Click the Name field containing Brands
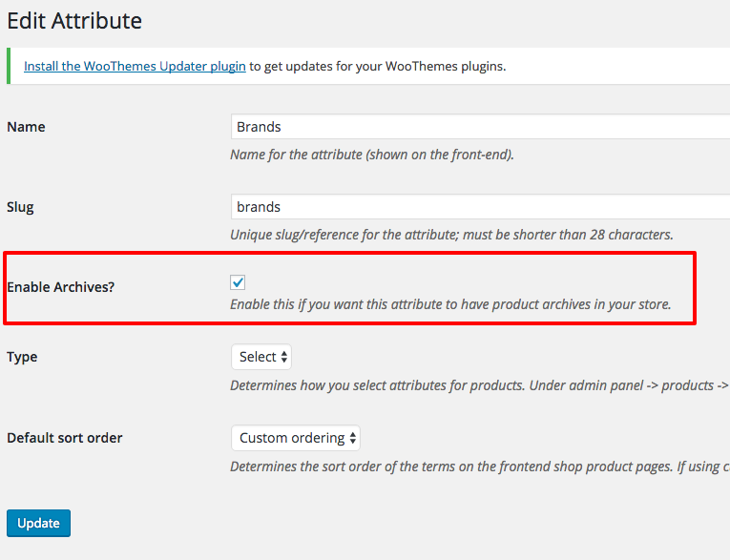The width and height of the screenshot is (730, 560). tap(480, 127)
